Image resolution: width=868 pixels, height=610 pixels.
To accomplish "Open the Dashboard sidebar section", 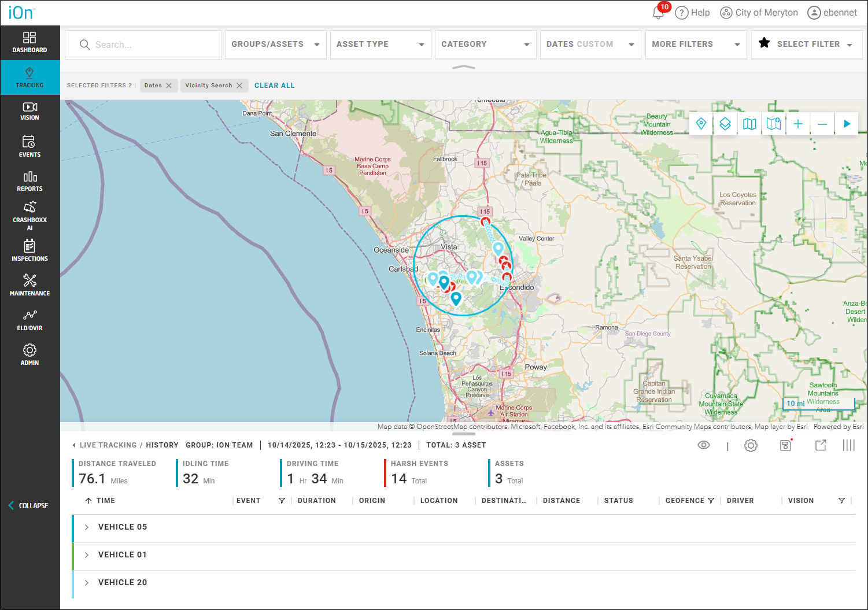I will (x=29, y=42).
